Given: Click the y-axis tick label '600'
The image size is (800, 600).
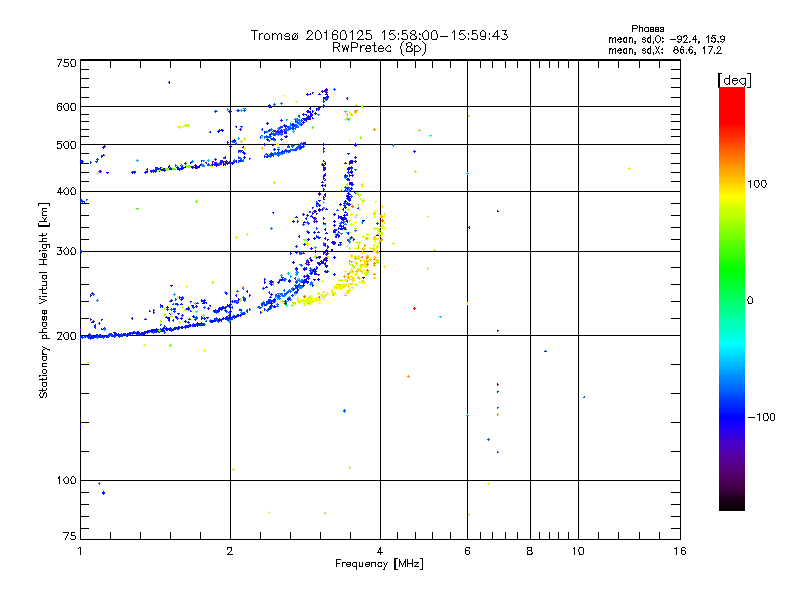Looking at the screenshot, I should [66, 107].
